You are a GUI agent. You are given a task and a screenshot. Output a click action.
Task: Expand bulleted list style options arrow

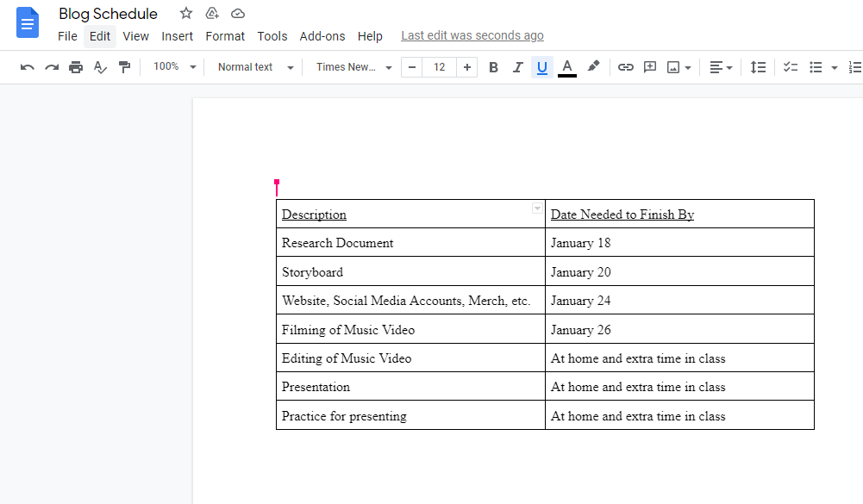[x=835, y=68]
